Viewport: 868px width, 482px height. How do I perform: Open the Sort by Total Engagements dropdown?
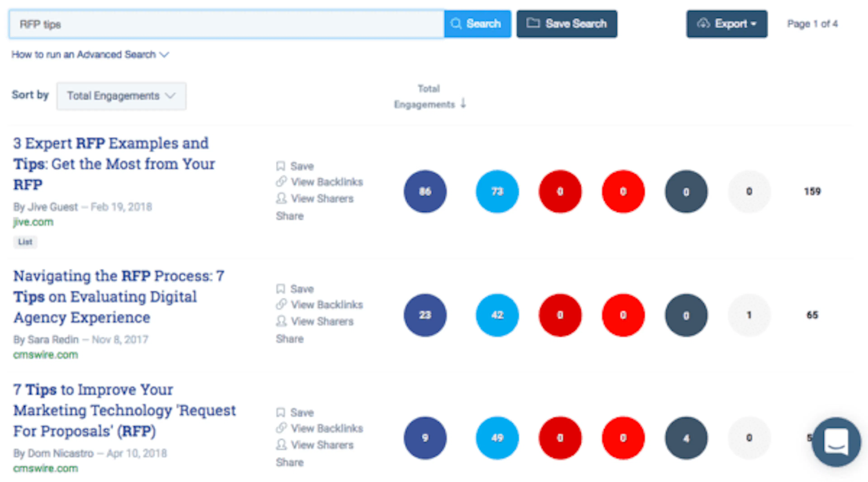tap(121, 96)
